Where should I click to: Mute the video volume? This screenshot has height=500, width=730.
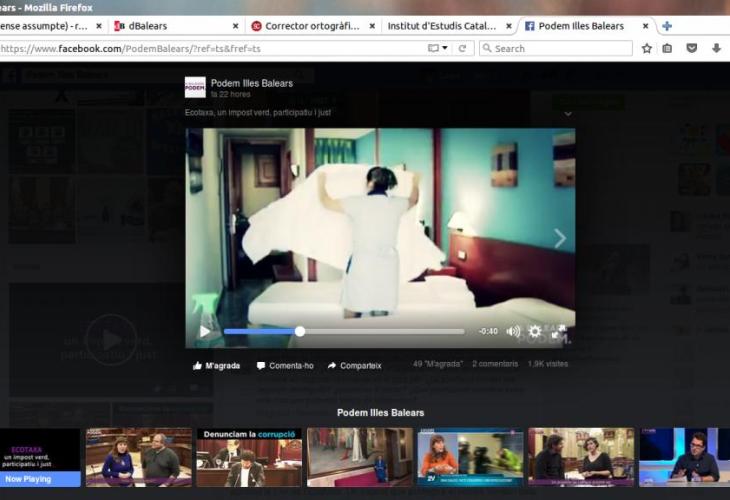tap(513, 331)
